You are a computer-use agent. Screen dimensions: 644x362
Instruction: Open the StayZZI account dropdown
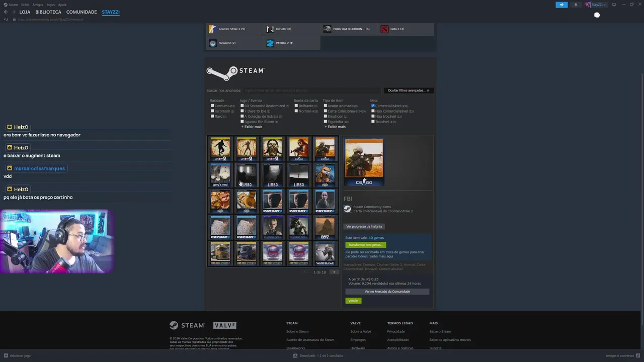pyautogui.click(x=596, y=5)
